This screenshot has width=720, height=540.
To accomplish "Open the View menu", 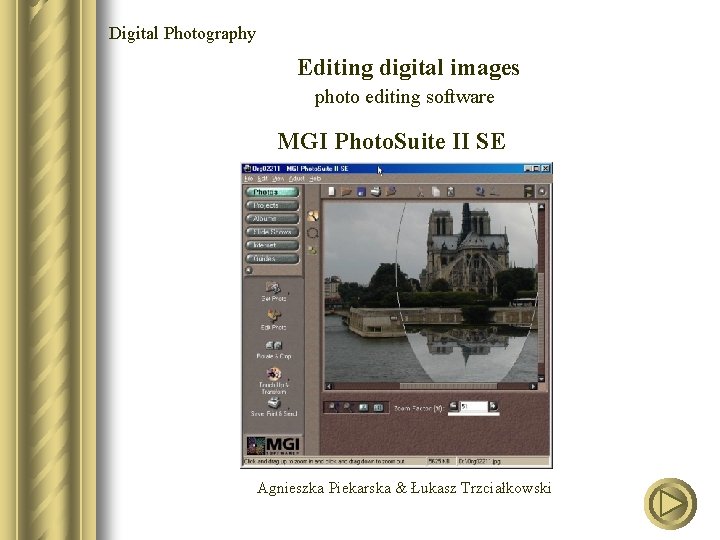I will [278, 179].
